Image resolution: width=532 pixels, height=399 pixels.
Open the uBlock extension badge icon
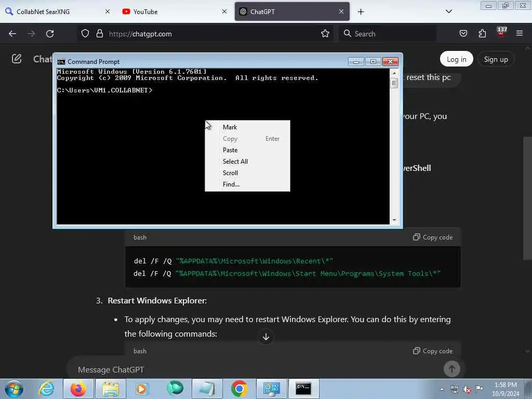tap(501, 33)
